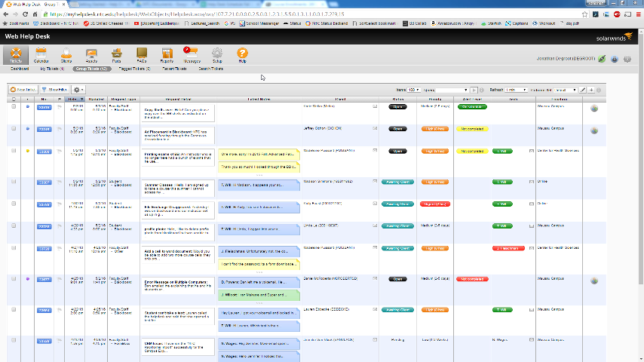644x362 pixels.
Task: Open the Reports module icon
Action: (167, 54)
